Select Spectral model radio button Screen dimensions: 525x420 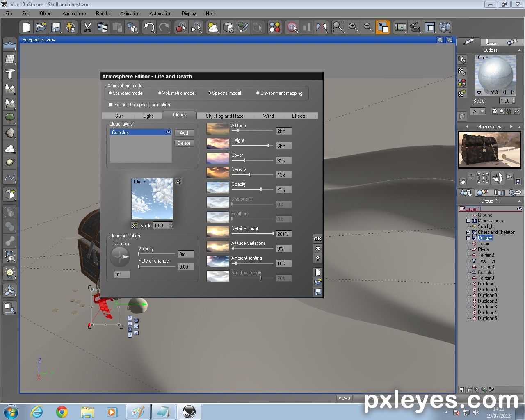tap(209, 93)
